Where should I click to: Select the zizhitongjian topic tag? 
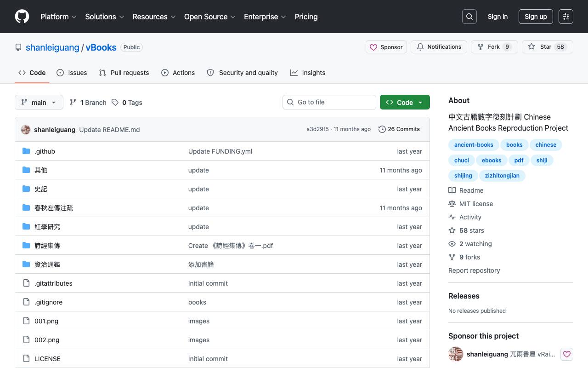(502, 176)
